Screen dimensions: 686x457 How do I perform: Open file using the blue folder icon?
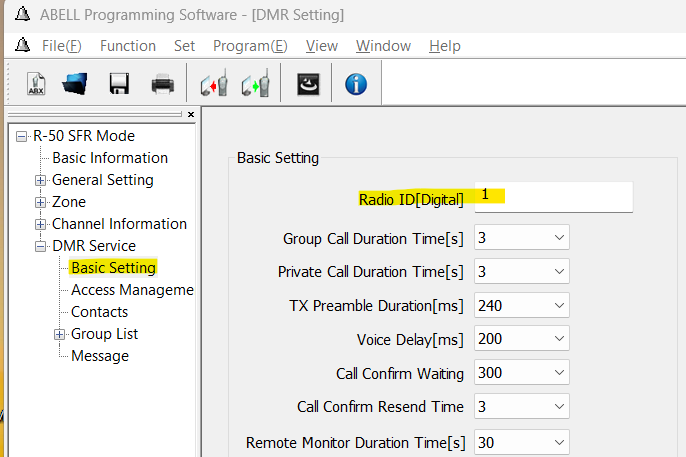[x=74, y=84]
